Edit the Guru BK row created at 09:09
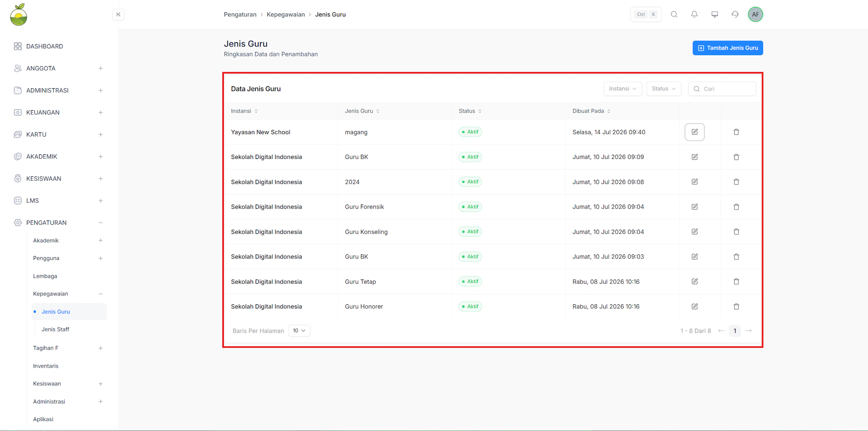The width and height of the screenshot is (868, 431). tap(694, 157)
